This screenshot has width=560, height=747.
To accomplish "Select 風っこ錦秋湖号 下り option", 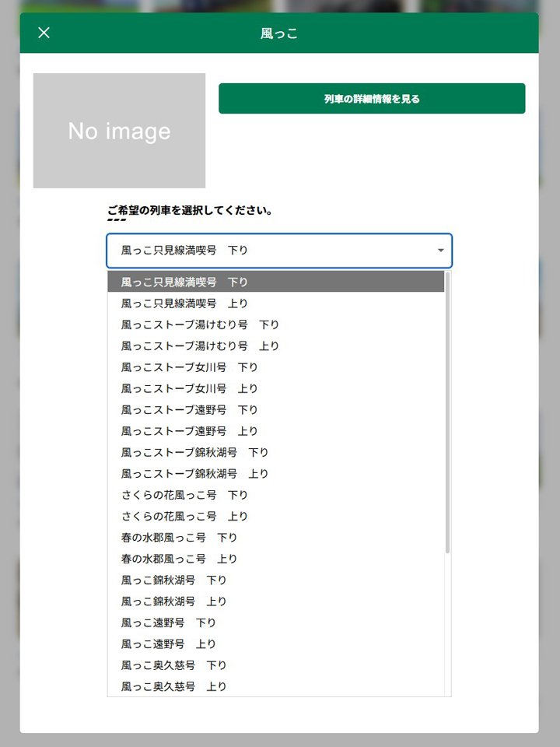I will pyautogui.click(x=275, y=580).
